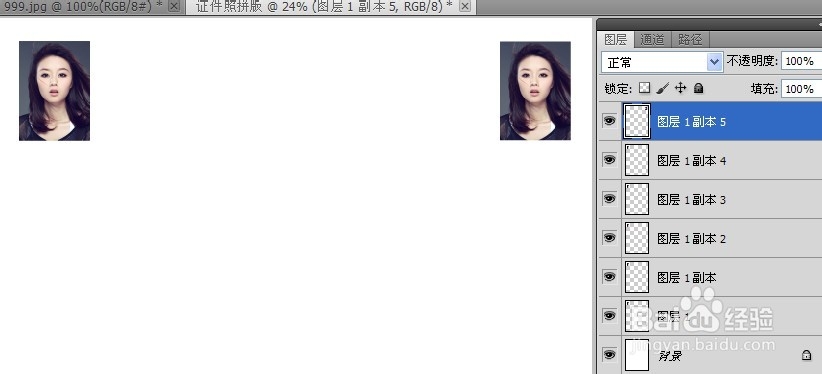Toggle lock position move icon
This screenshot has height=374, width=822.
pyautogui.click(x=680, y=88)
